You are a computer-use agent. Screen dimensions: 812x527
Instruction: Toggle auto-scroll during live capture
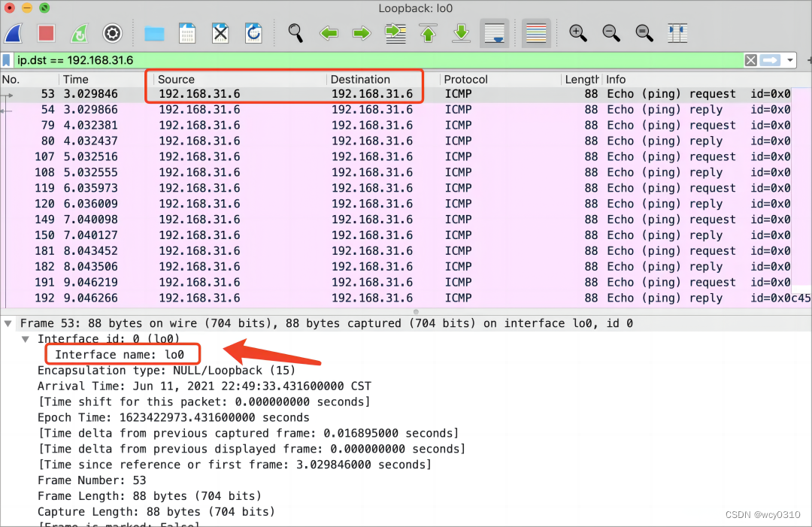pos(495,34)
